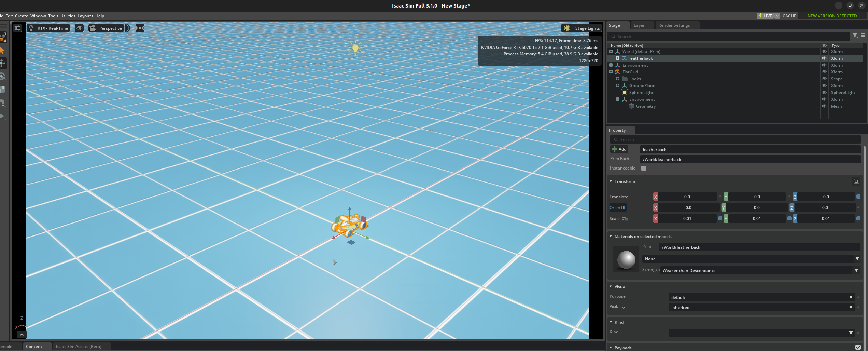Image resolution: width=868 pixels, height=351 pixels.
Task: Toggle the snap magnet tool
Action: [x=2, y=103]
